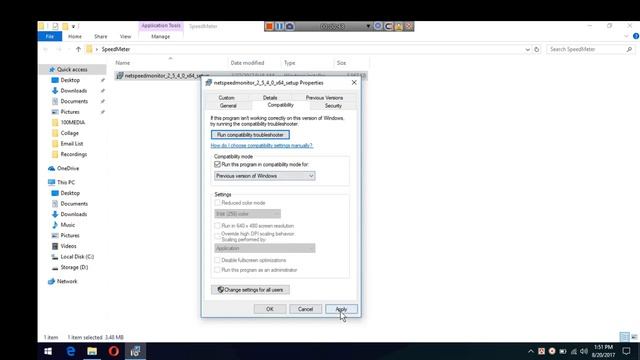Click Run compatibility troubleshooter button
Screen dimensions: 640x360
[250, 135]
